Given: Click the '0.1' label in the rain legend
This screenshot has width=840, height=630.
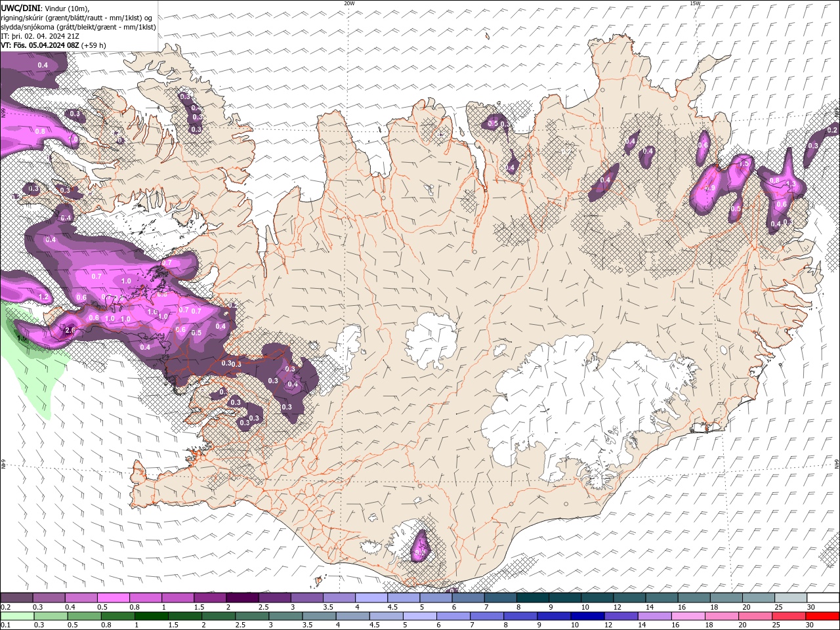Looking at the screenshot, I should (6, 625).
